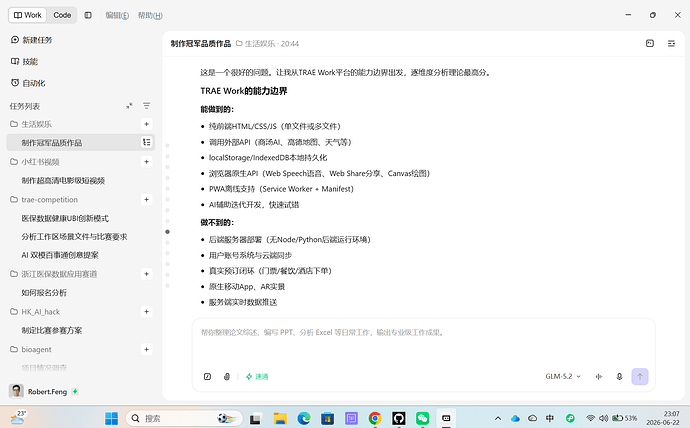Open the Windows Start menu
Image resolution: width=690 pixels, height=428 pixels.
coord(111,418)
